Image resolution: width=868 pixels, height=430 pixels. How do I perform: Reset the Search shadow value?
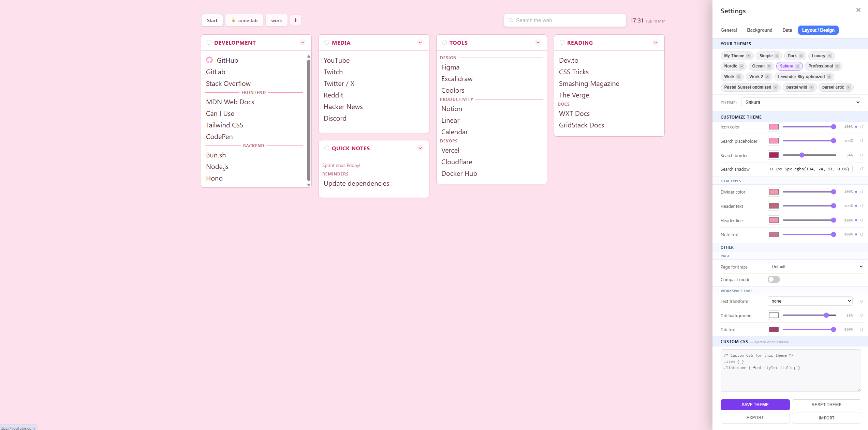point(862,169)
